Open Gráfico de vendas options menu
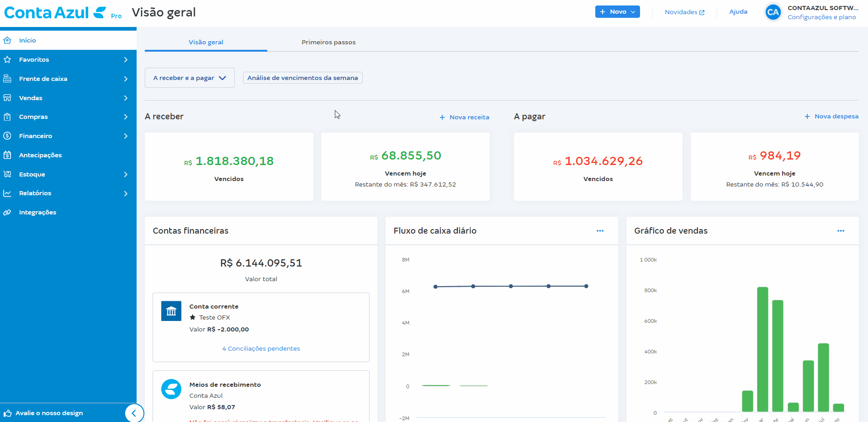Viewport: 868px width, 422px height. (x=841, y=231)
